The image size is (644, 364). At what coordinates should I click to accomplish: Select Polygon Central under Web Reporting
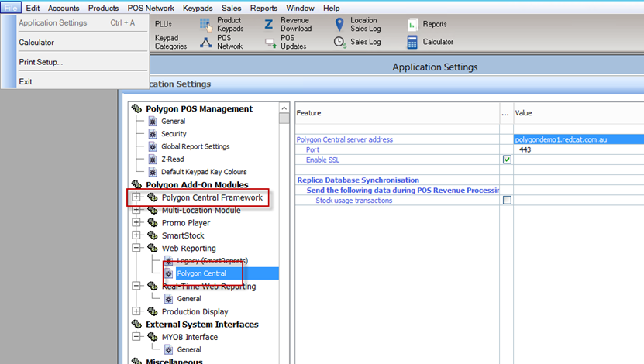pos(201,273)
